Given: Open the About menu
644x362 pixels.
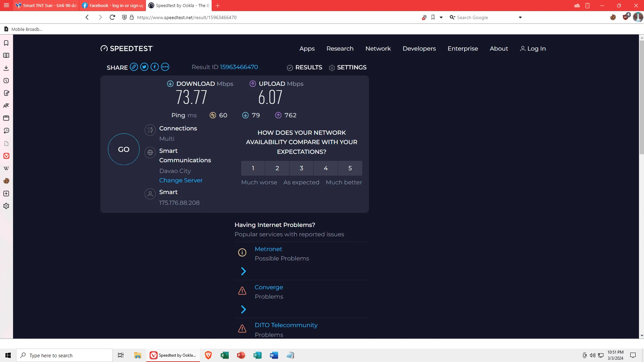Looking at the screenshot, I should pyautogui.click(x=499, y=49).
